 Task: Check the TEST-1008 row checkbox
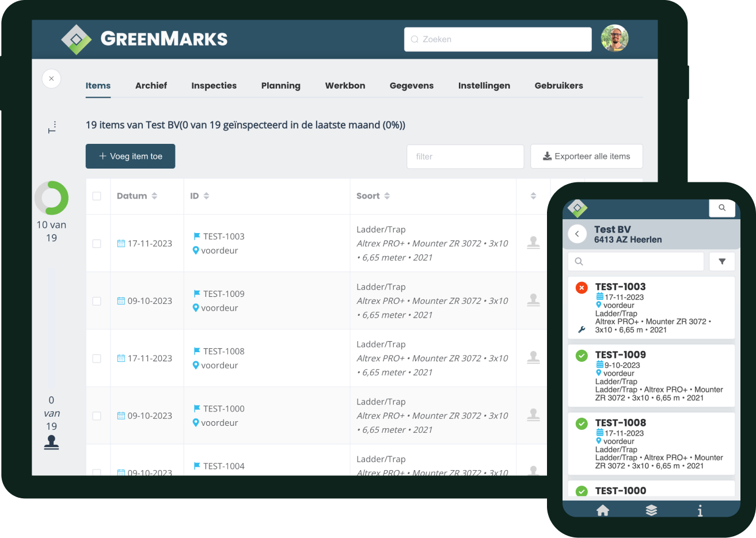97,358
